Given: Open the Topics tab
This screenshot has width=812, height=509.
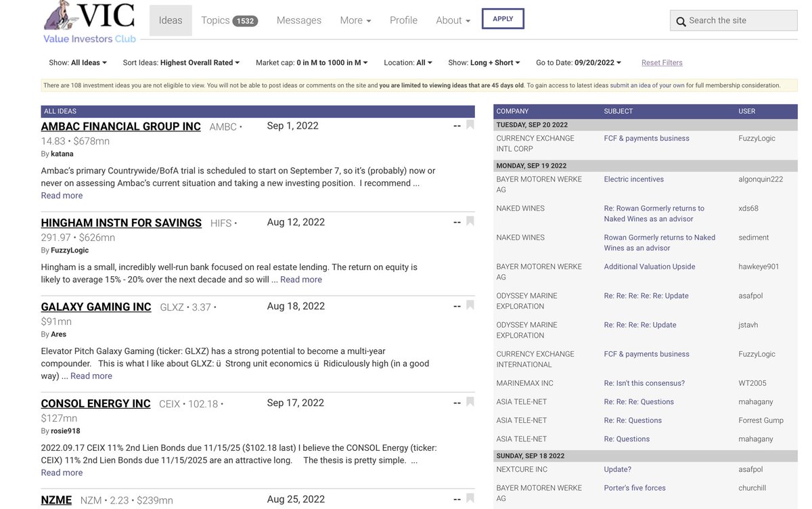Looking at the screenshot, I should pyautogui.click(x=229, y=20).
